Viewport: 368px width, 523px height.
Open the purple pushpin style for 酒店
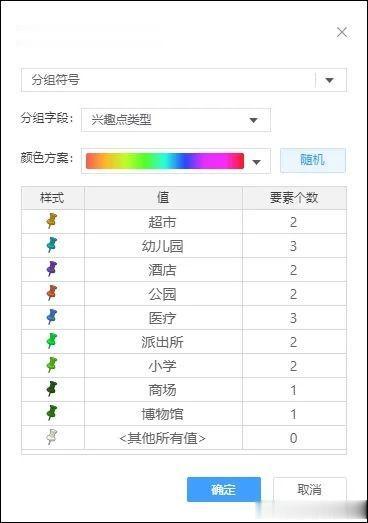pyautogui.click(x=52, y=269)
